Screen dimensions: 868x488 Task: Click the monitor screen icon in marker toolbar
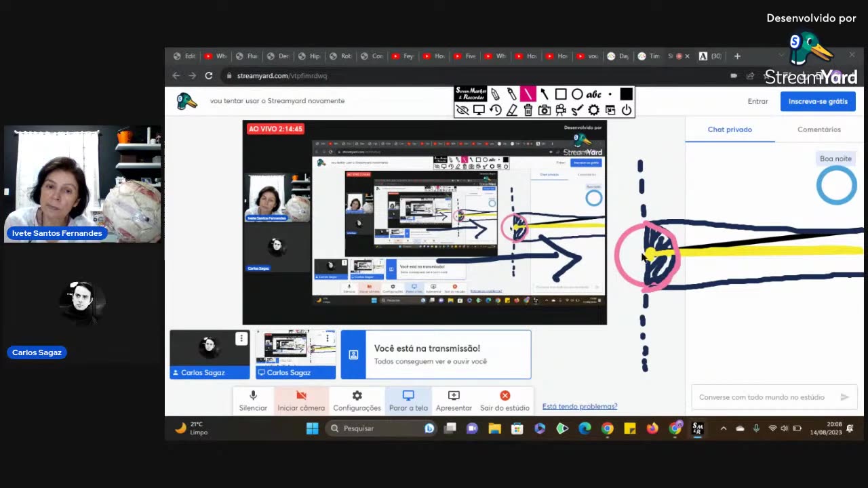pyautogui.click(x=479, y=110)
